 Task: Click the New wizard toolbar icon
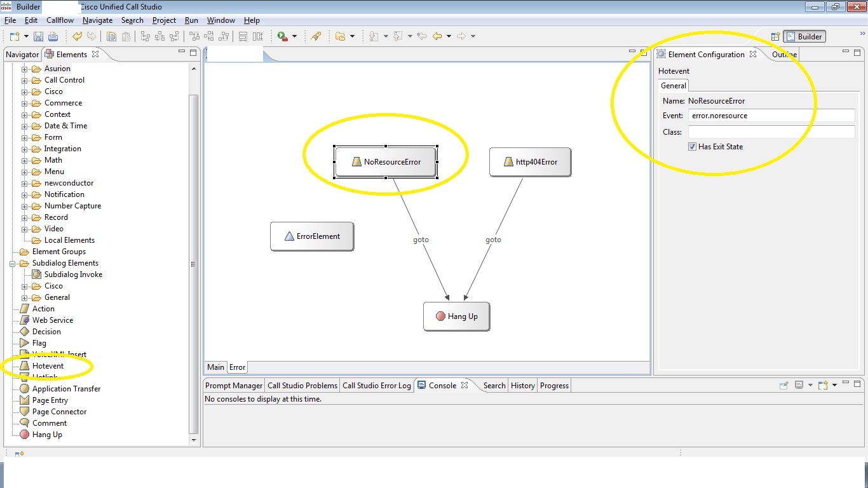pyautogui.click(x=15, y=36)
